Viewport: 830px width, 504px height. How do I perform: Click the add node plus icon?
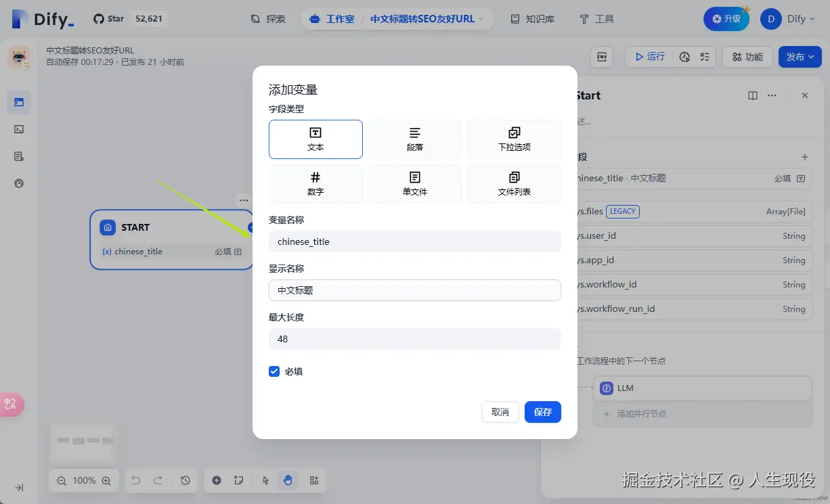coord(217,480)
